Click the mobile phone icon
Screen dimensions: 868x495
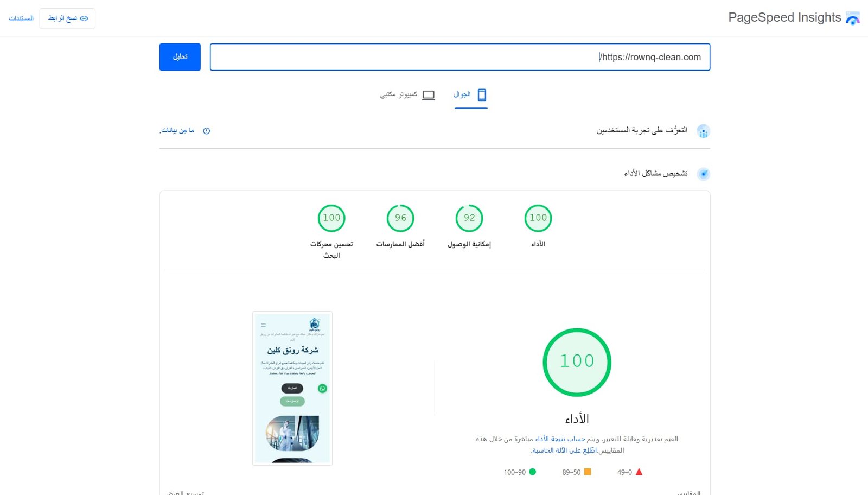pos(482,95)
